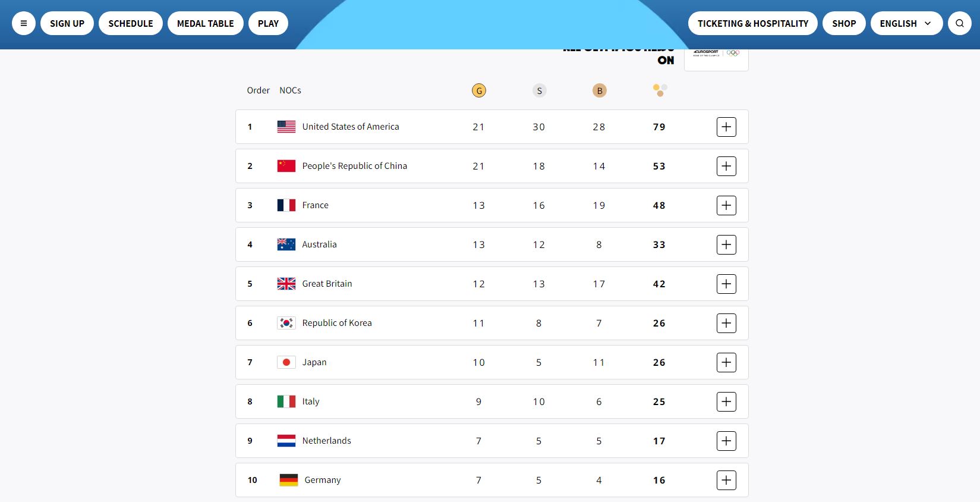Sort by bronze medal icon
The width and height of the screenshot is (980, 502).
599,90
